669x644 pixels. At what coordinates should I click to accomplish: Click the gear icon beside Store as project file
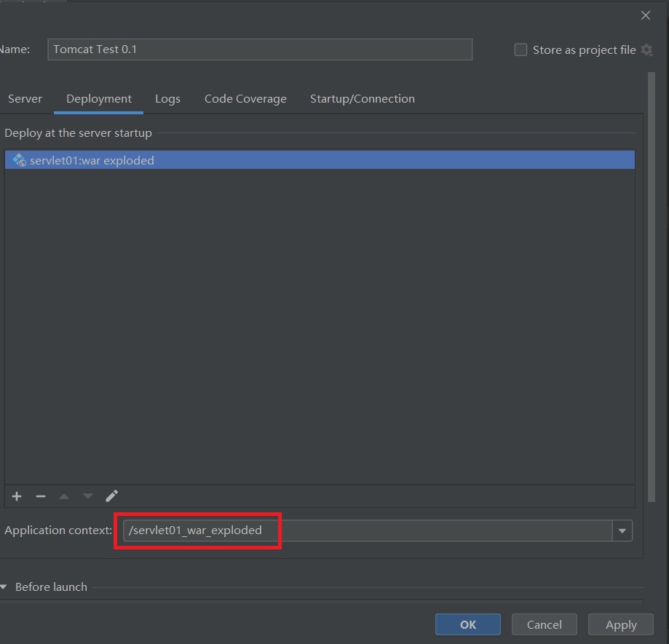[x=646, y=50]
